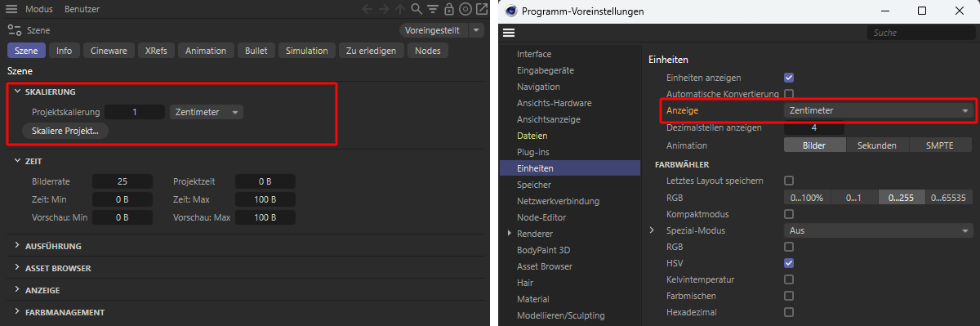Disable the Einheiten anzeigen checkbox
The width and height of the screenshot is (980, 326).
(789, 78)
